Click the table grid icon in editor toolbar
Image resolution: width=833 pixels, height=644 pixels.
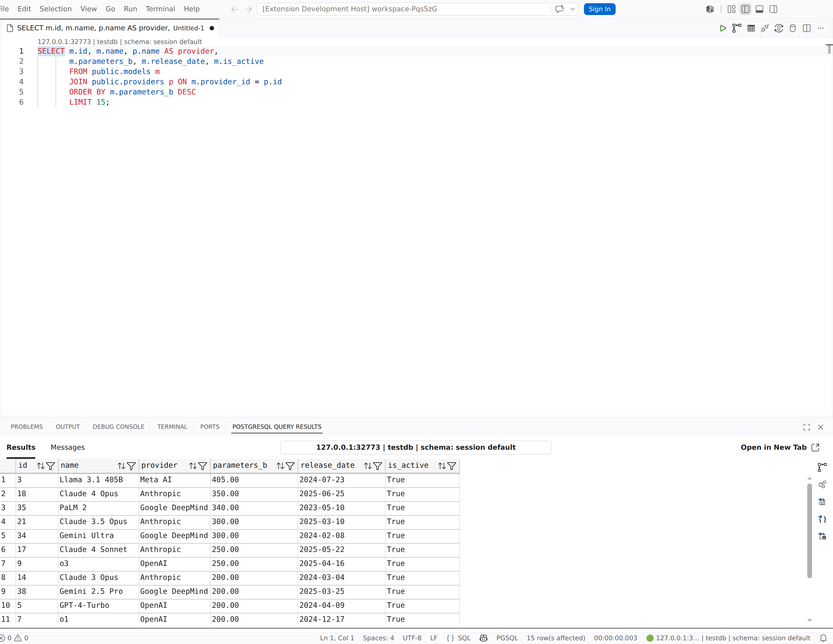point(751,28)
